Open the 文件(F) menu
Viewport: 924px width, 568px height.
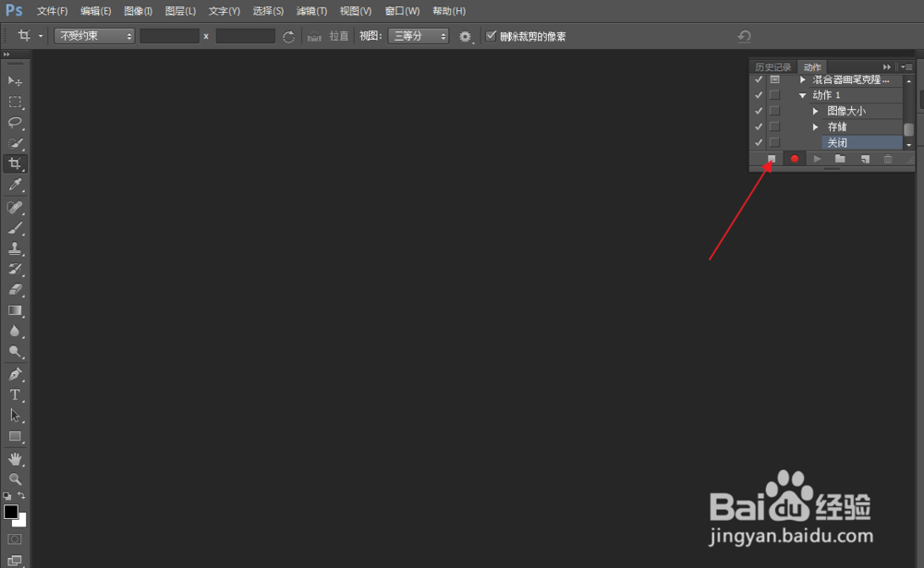coord(52,11)
